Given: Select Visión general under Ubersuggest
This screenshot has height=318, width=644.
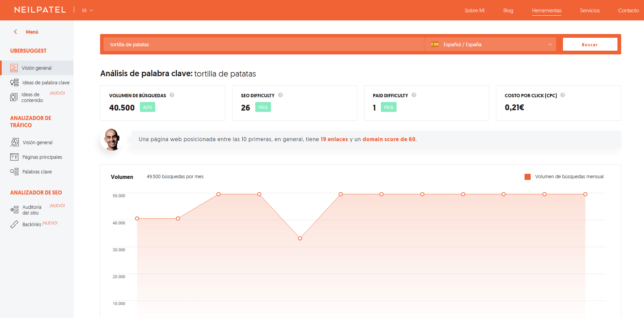Looking at the screenshot, I should [37, 68].
